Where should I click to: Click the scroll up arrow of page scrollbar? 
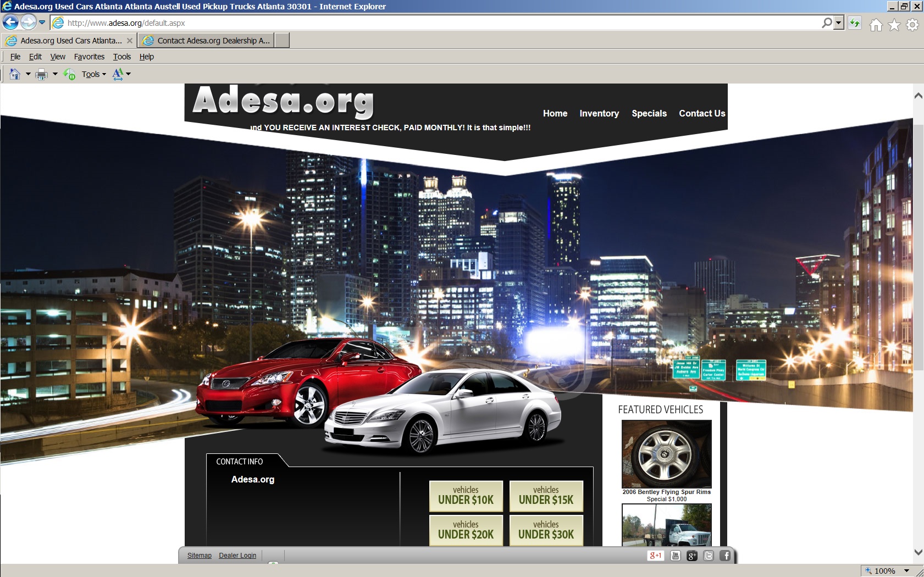coord(918,96)
